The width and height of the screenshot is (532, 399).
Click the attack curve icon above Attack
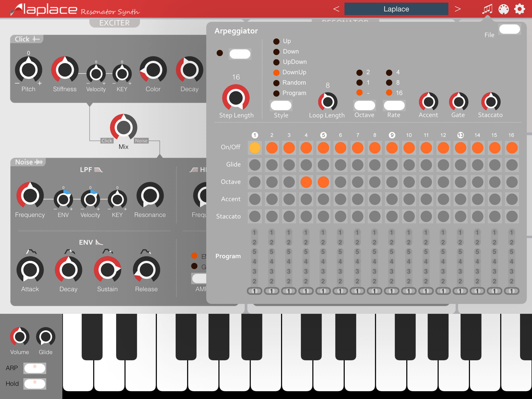tap(31, 251)
